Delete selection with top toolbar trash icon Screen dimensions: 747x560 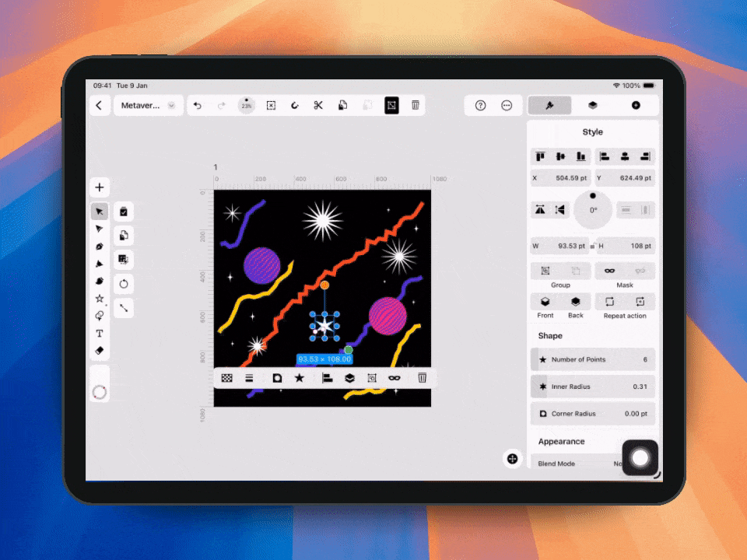click(416, 105)
